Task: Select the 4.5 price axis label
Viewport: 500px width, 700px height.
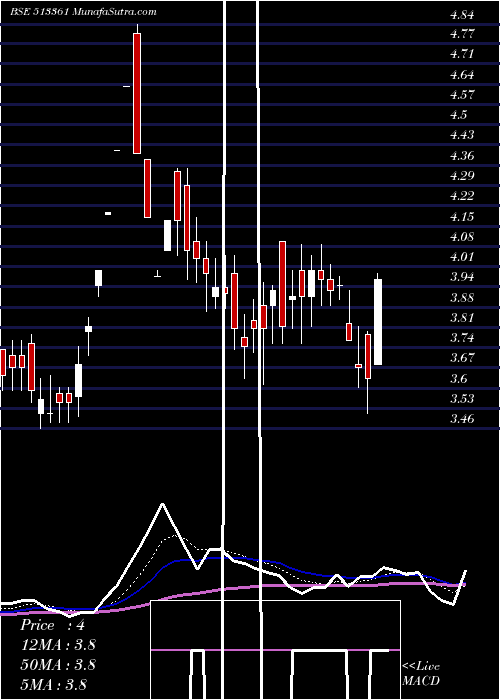Action: 458,115
